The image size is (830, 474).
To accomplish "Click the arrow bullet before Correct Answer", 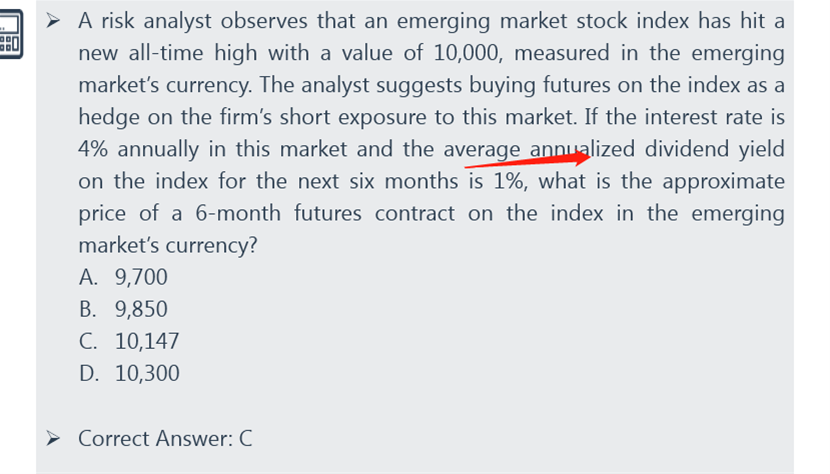I will click(x=53, y=439).
